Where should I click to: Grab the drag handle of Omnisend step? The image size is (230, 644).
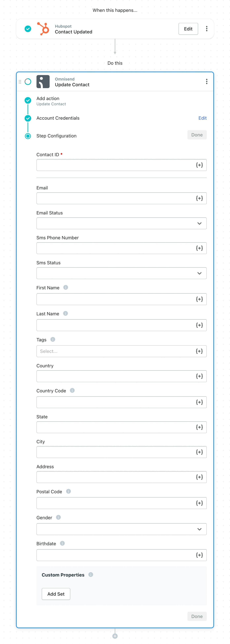[20, 82]
